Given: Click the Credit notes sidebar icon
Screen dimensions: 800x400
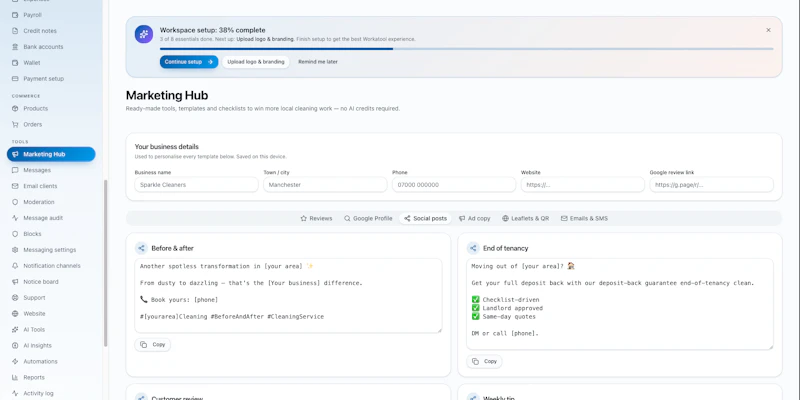Looking at the screenshot, I should click(15, 31).
